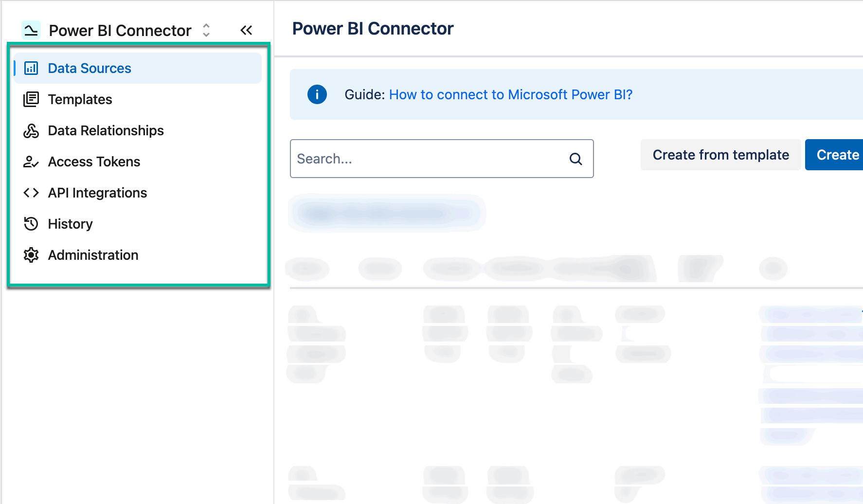The width and height of the screenshot is (863, 504).
Task: Collapse the sidebar with the double-chevron
Action: [247, 30]
